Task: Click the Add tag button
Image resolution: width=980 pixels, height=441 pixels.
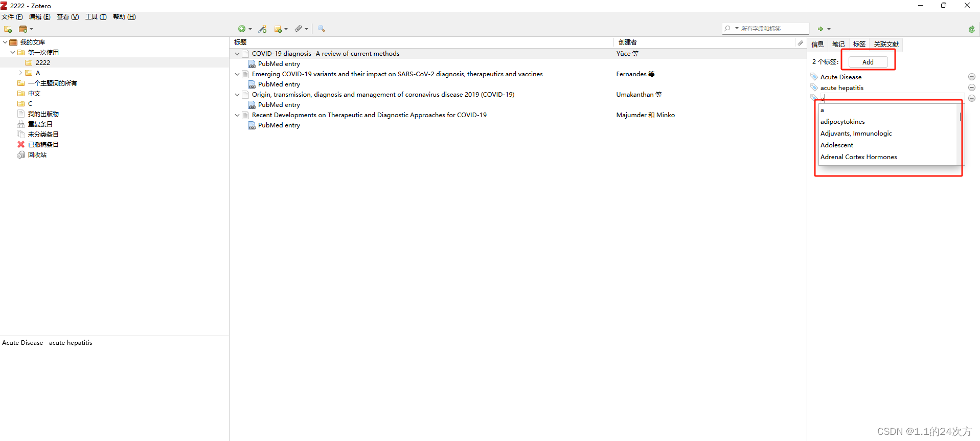Action: click(x=868, y=62)
